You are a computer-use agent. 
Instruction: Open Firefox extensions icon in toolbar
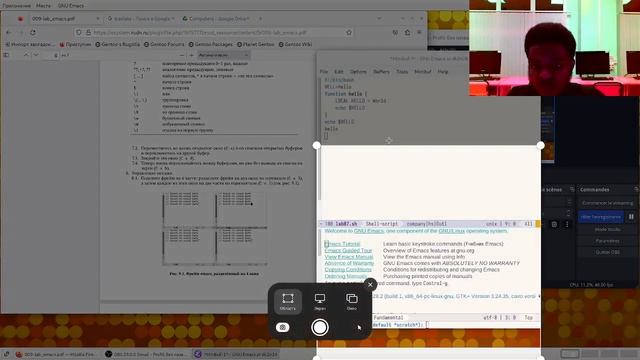point(407,32)
